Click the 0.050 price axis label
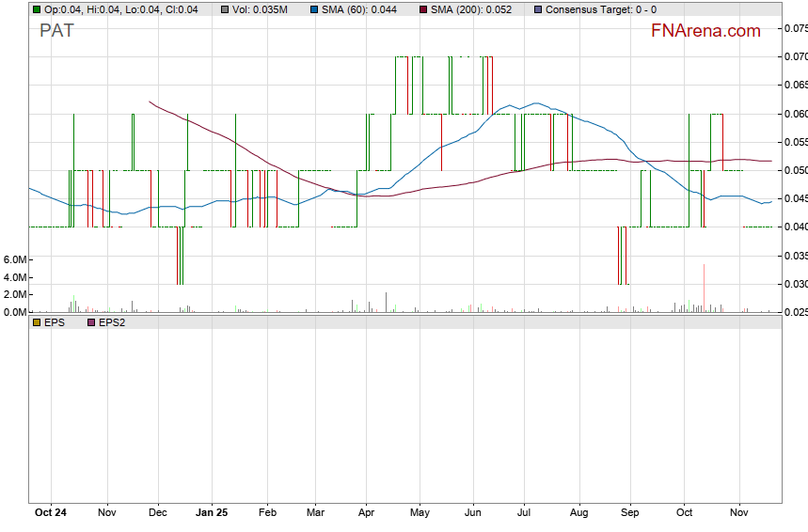This screenshot has height=532, width=808. (x=795, y=170)
